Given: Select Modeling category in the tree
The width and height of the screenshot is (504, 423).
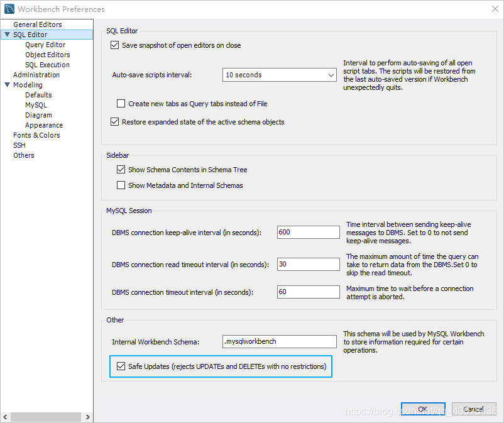Looking at the screenshot, I should coord(28,85).
